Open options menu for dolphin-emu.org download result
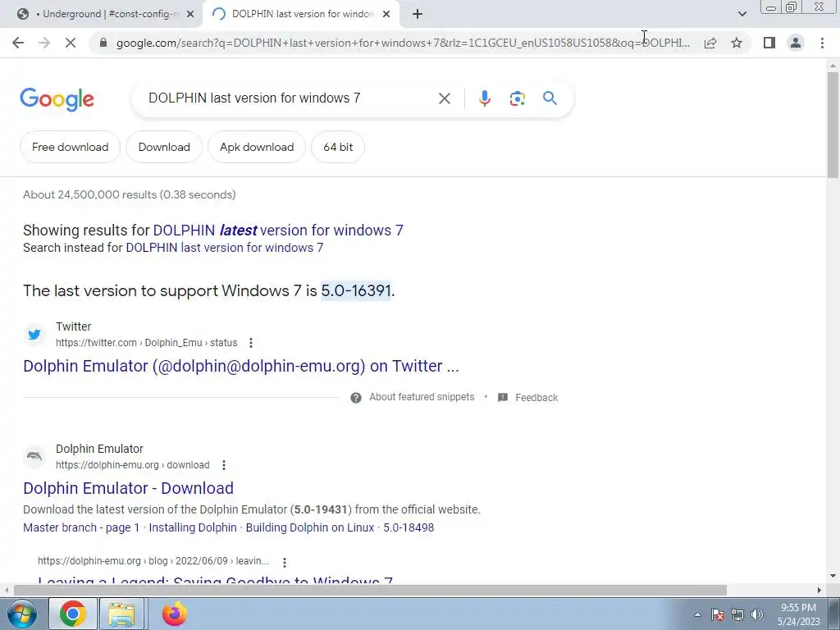 pyautogui.click(x=224, y=465)
